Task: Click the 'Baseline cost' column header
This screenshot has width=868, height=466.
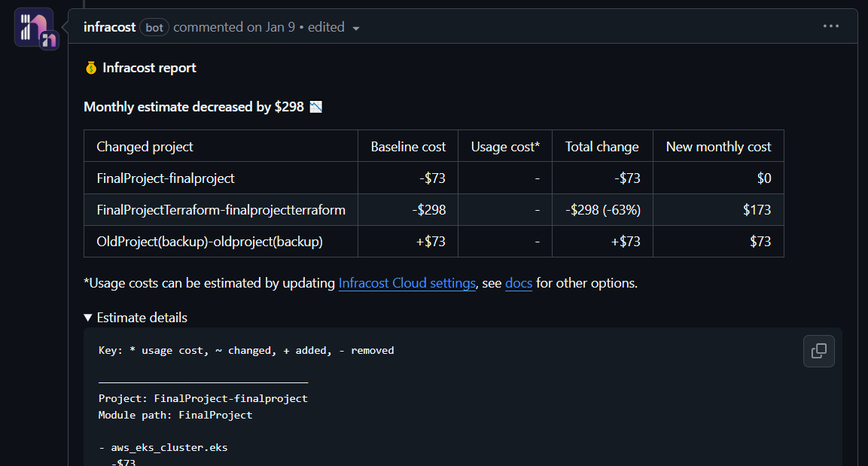Action: click(x=408, y=146)
